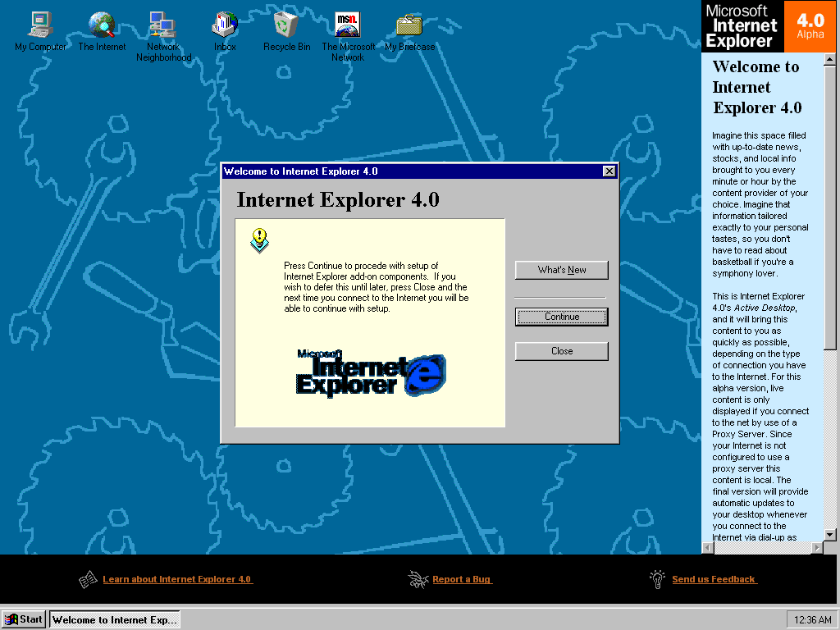Viewport: 840px width, 630px height.
Task: Click the Internet Explorer logo in the dialog
Action: (x=371, y=373)
